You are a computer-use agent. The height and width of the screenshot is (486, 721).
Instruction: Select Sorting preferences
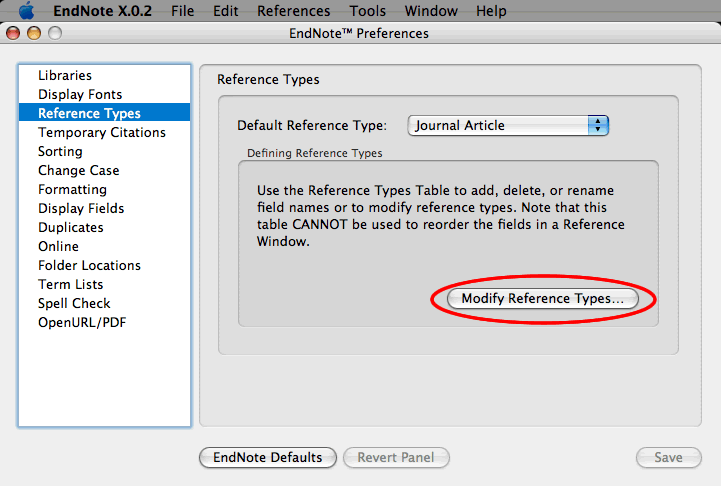click(x=104, y=151)
